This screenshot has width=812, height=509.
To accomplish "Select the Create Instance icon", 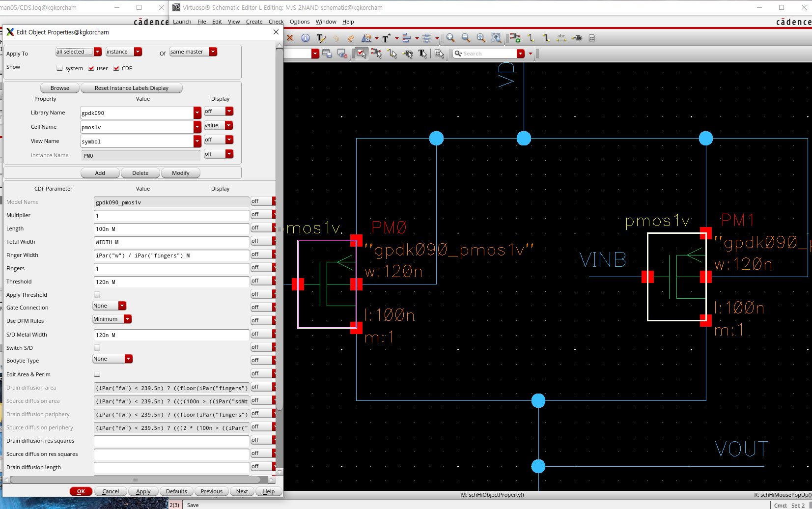I will pos(515,38).
